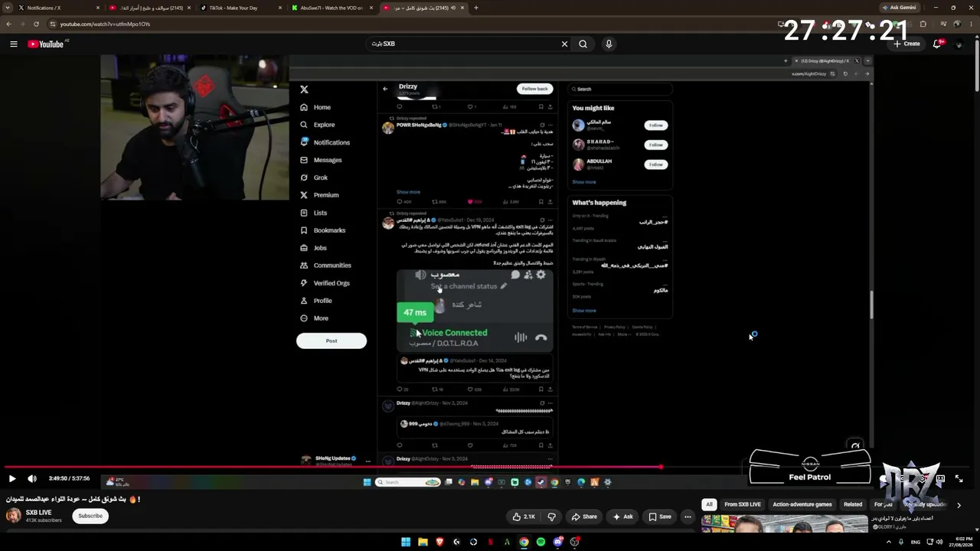Open Spotify from the Windows taskbar

point(541,542)
